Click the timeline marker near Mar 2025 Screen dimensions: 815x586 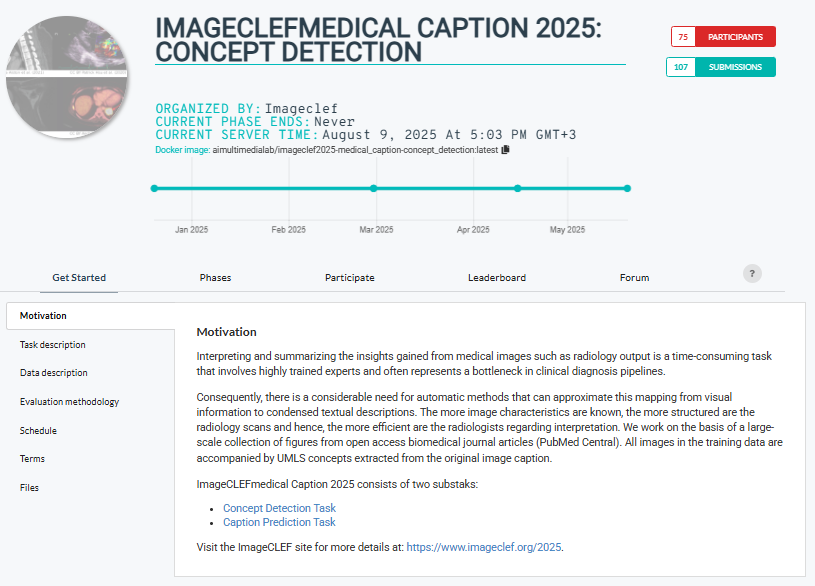pyautogui.click(x=374, y=188)
